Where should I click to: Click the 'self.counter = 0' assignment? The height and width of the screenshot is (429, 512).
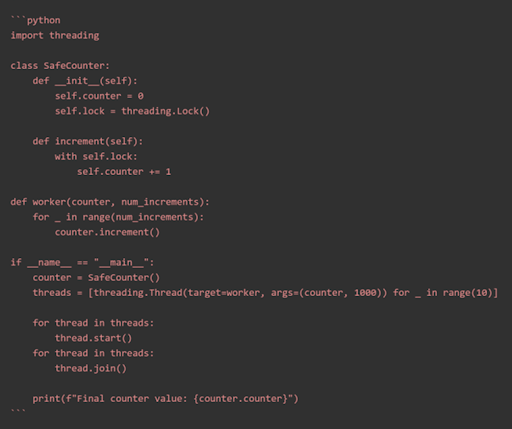pos(99,96)
